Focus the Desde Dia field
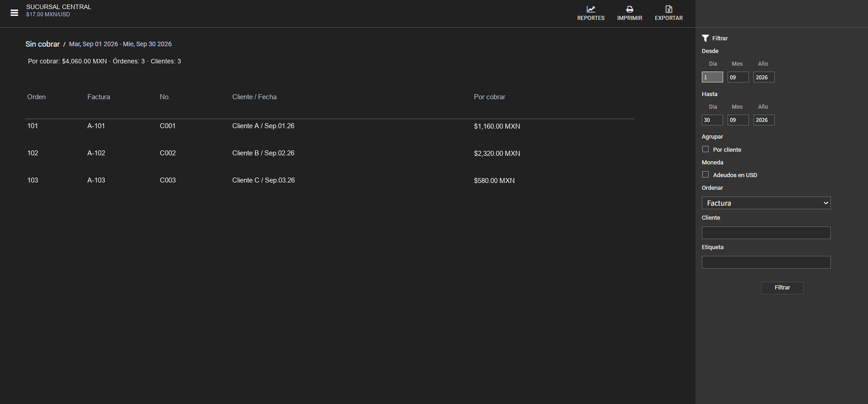 [712, 77]
